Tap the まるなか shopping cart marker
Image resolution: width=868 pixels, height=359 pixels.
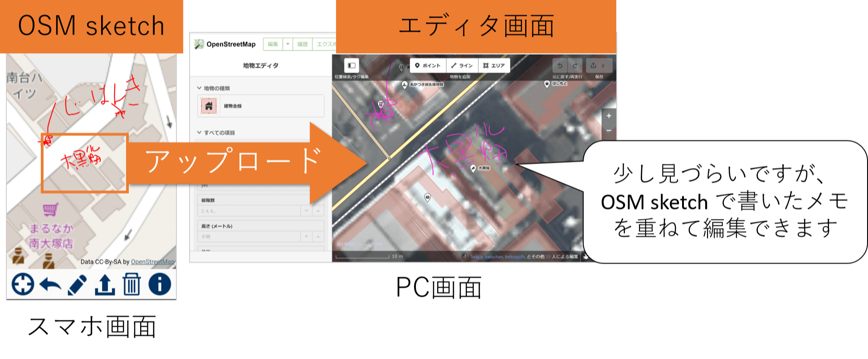tap(50, 209)
